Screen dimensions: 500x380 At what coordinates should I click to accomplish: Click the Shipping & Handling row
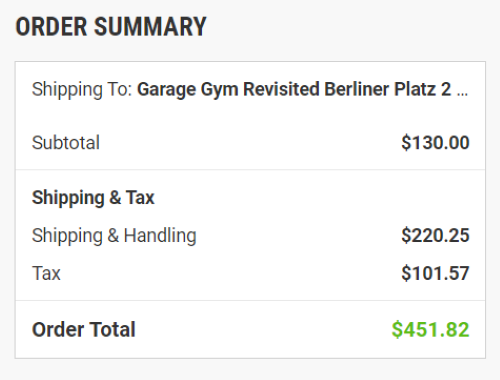click(250, 236)
